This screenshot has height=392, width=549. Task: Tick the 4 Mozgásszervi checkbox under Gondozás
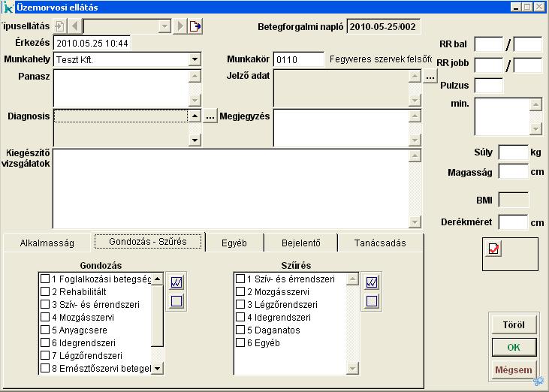45,318
